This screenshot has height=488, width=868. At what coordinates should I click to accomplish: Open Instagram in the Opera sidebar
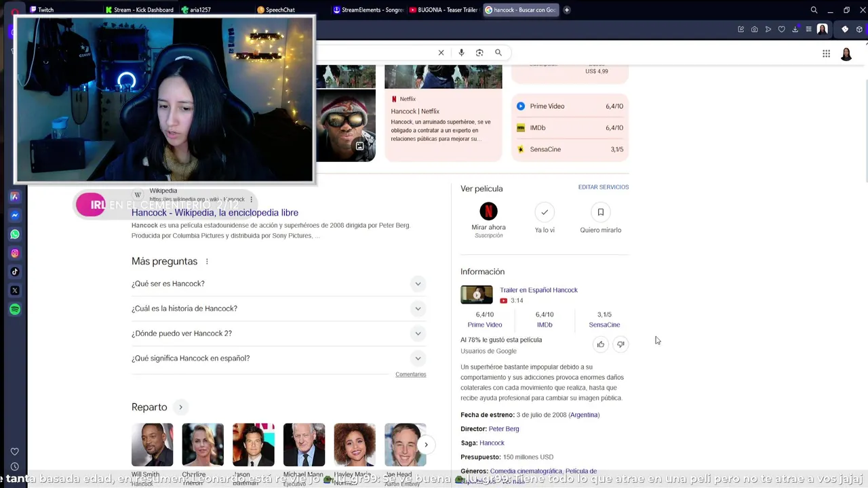click(x=15, y=253)
